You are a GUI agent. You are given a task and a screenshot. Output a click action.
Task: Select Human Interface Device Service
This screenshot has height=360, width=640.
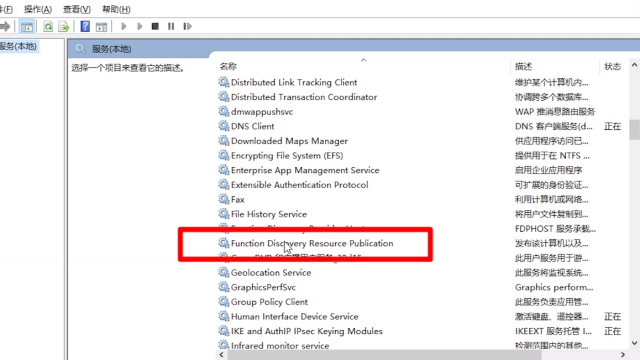pos(294,317)
